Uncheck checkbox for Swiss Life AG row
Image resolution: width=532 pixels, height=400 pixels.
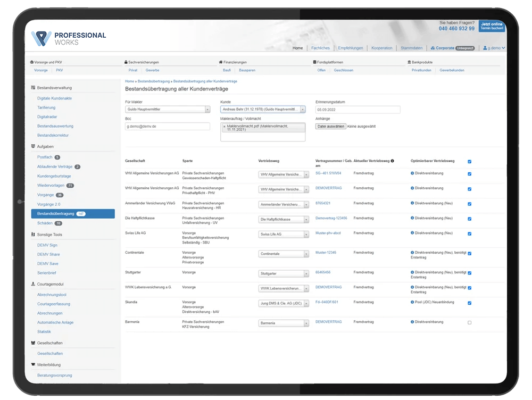(470, 234)
